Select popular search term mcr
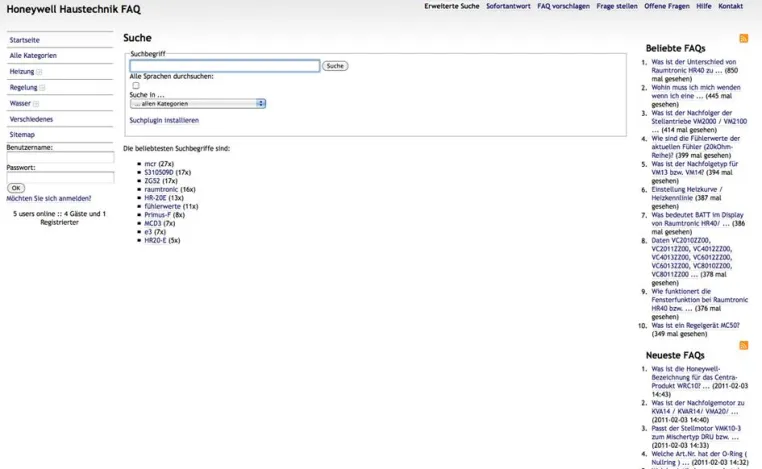Image resolution: width=762 pixels, height=469 pixels. tap(150, 164)
